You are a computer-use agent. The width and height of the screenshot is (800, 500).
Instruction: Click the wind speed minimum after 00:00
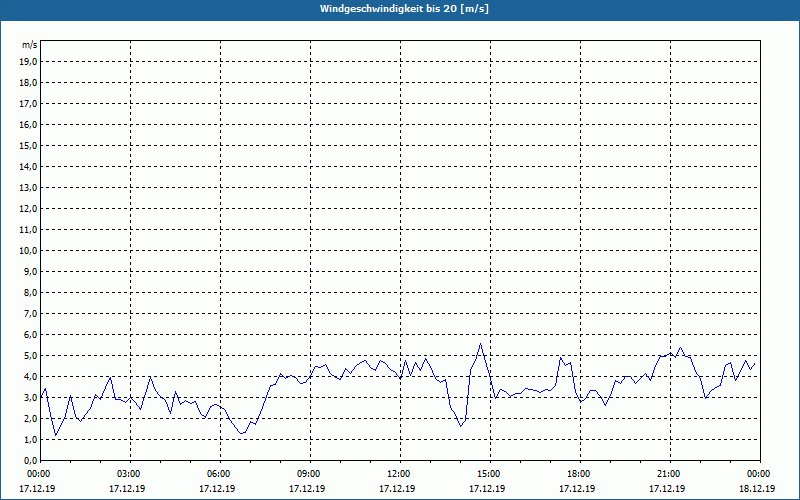pos(56,435)
